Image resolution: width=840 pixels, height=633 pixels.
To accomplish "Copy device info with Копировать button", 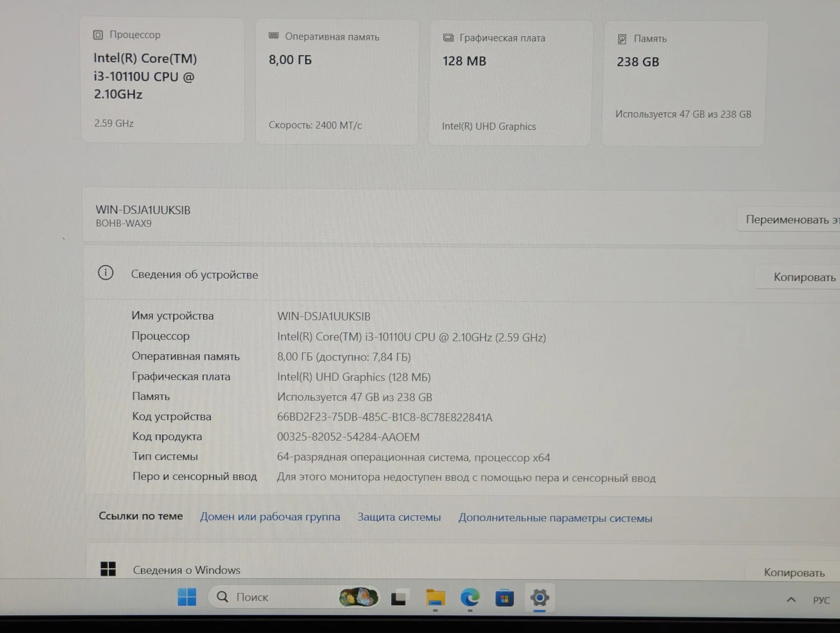I will [x=798, y=277].
